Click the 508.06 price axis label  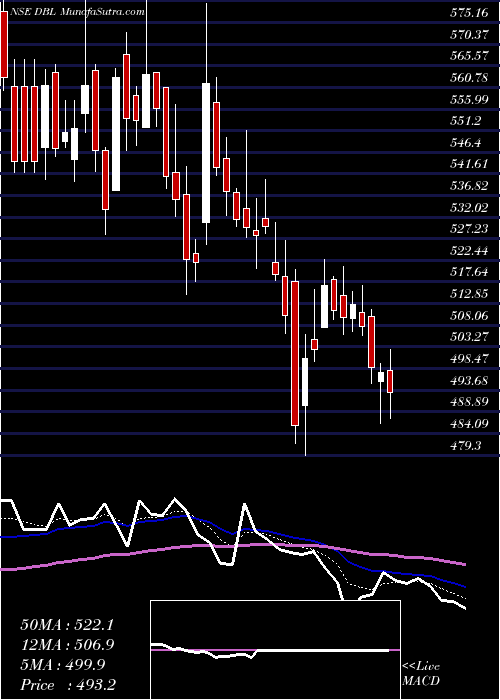[469, 316]
